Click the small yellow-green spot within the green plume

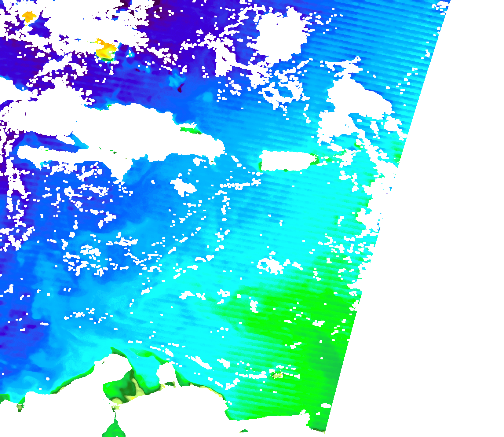coord(278,375)
